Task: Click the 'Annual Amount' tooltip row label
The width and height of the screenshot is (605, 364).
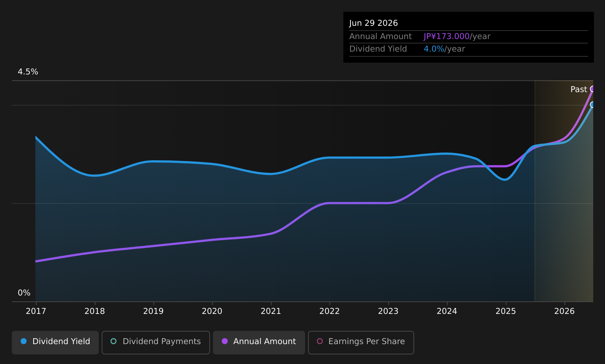Action: 381,36
